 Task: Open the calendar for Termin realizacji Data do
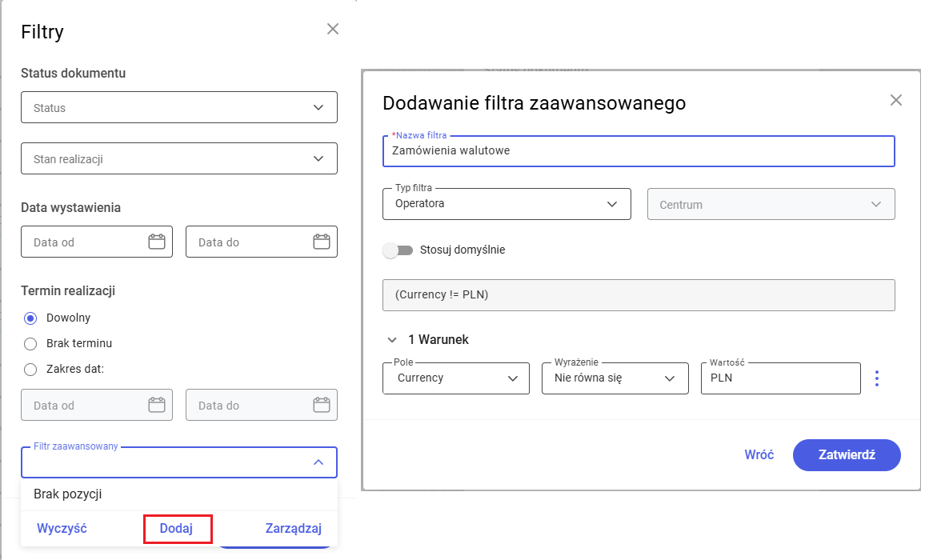pos(324,405)
